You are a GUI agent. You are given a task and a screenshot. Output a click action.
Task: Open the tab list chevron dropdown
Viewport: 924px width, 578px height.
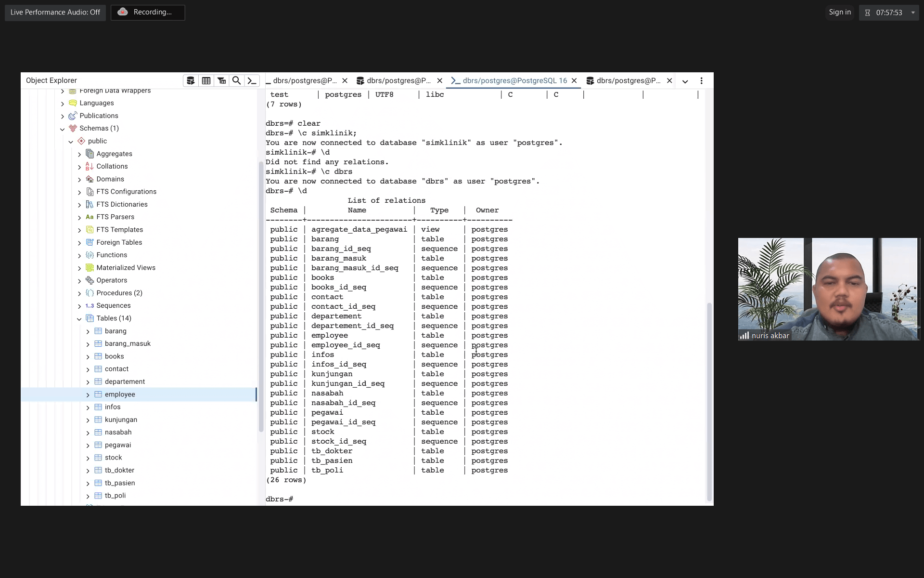pyautogui.click(x=685, y=81)
